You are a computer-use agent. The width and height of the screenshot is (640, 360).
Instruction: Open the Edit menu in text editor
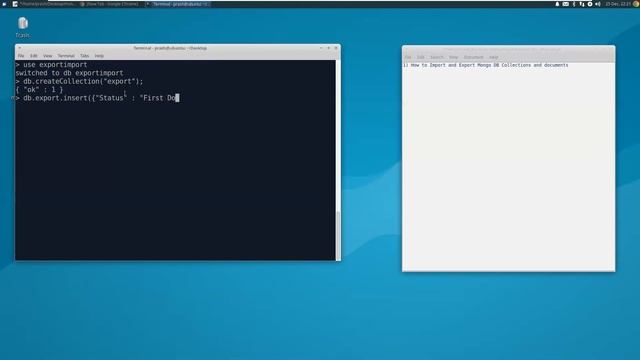[x=420, y=57]
